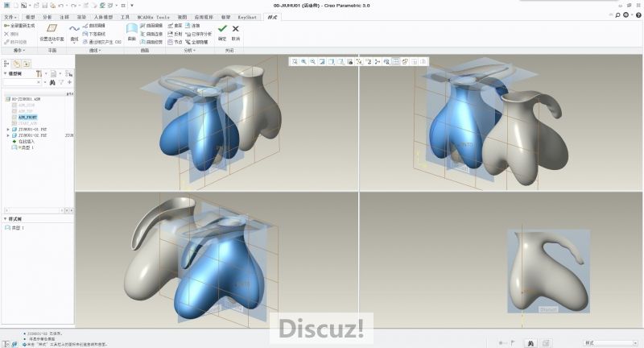Click Save icon in quick access toolbar
The image size is (644, 348).
[45, 6]
